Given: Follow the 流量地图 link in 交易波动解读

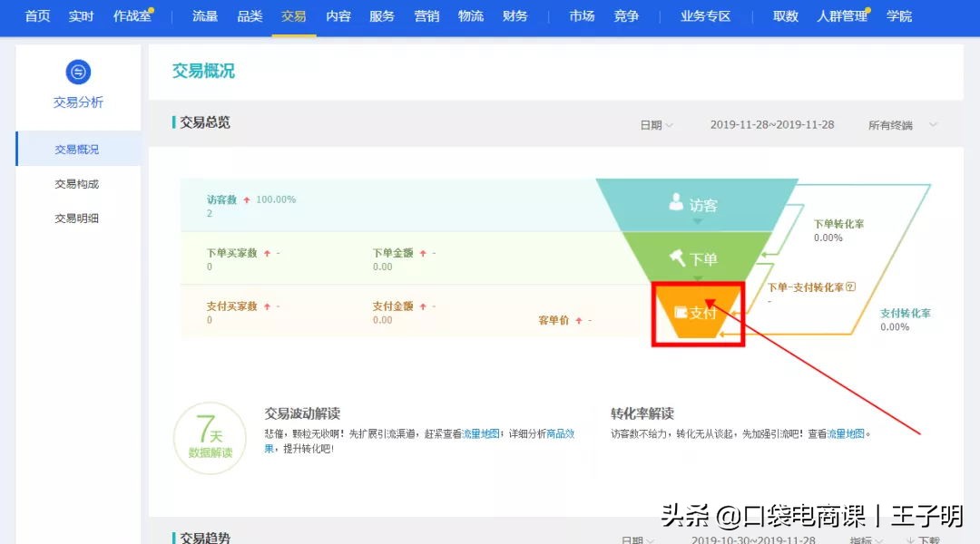Looking at the screenshot, I should (x=481, y=433).
